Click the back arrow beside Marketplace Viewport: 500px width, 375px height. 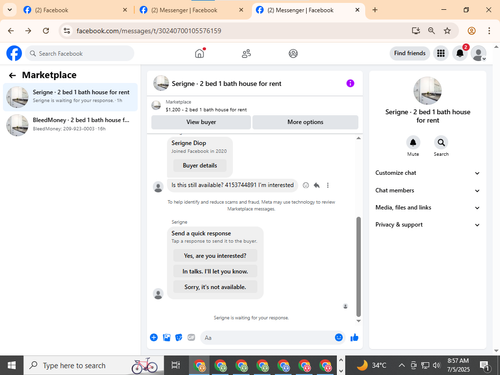coord(12,75)
